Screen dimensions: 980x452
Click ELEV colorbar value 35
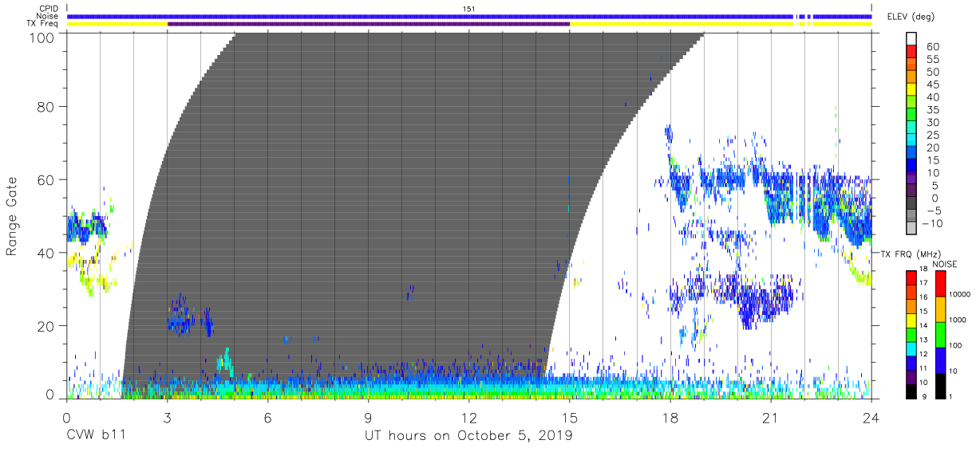tap(932, 110)
